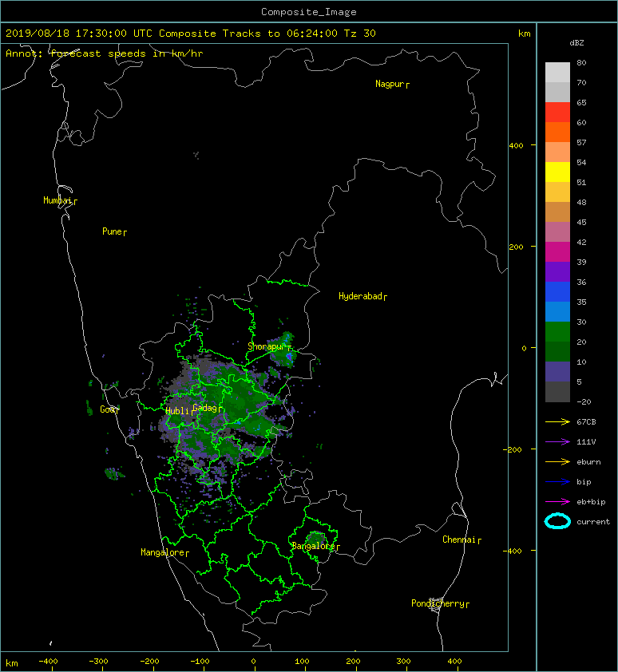The width and height of the screenshot is (618, 672).
Task: Click the Goa label on the coast
Action: click(109, 409)
